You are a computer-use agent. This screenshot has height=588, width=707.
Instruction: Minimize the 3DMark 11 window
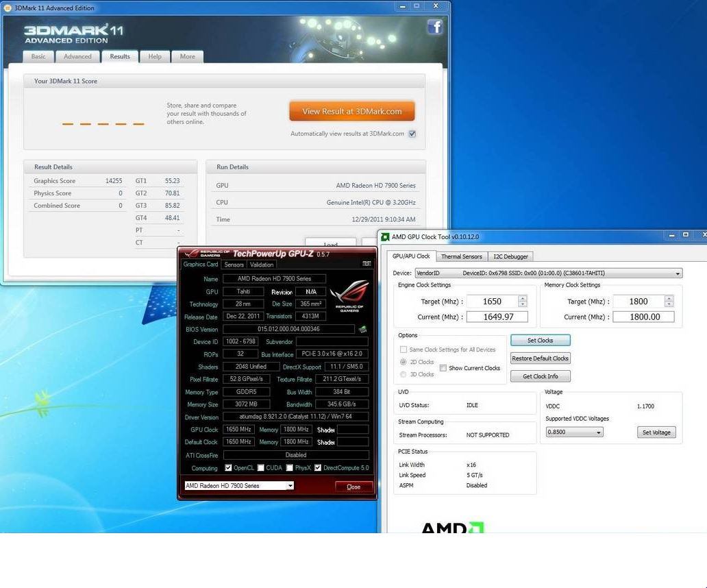[403, 6]
